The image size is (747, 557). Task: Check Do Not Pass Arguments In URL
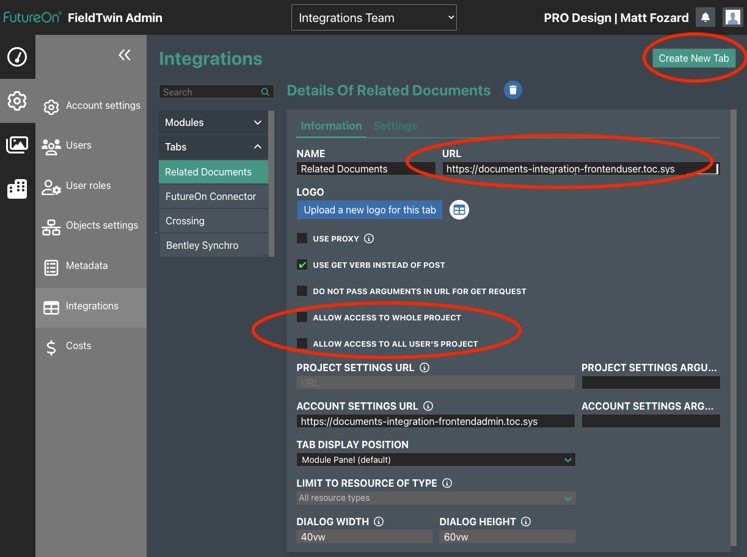pyautogui.click(x=302, y=291)
